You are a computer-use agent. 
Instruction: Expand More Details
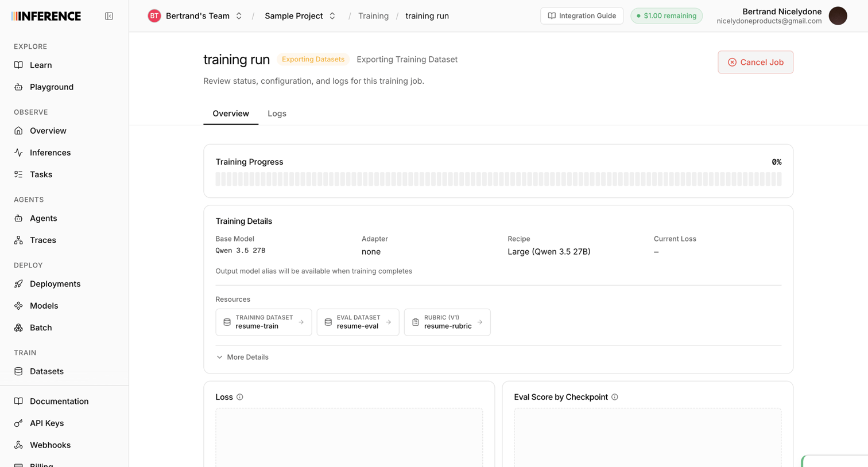click(x=242, y=357)
